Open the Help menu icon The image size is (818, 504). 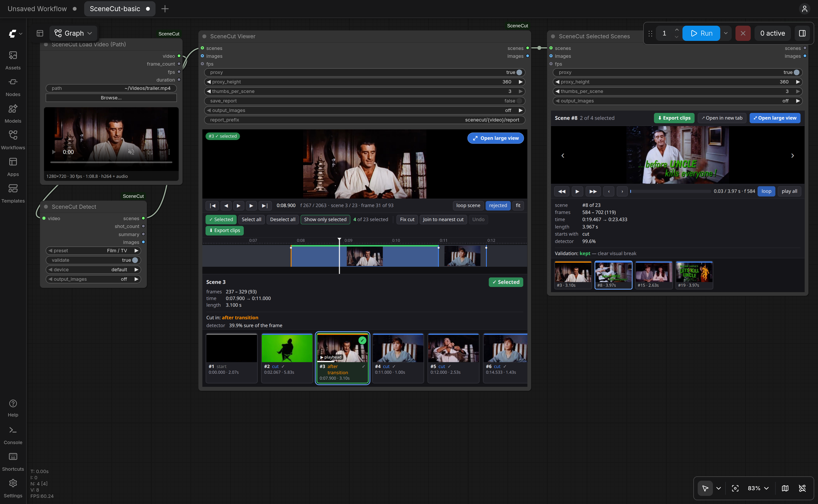click(13, 408)
